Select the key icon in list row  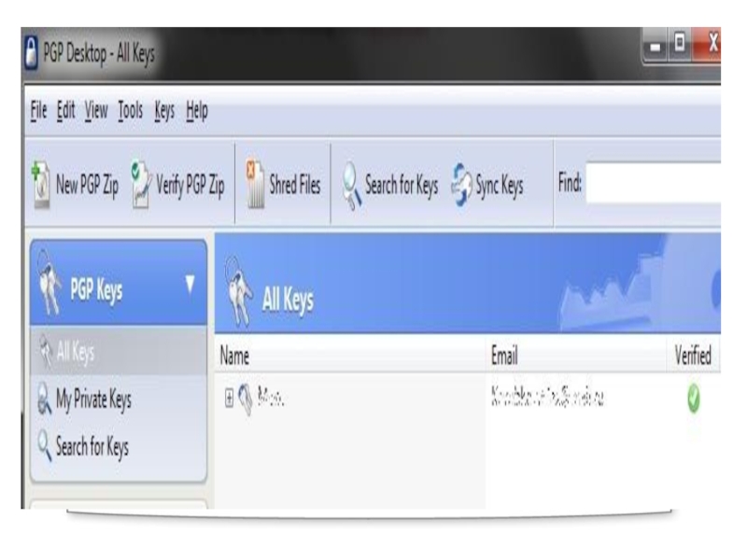pos(246,399)
